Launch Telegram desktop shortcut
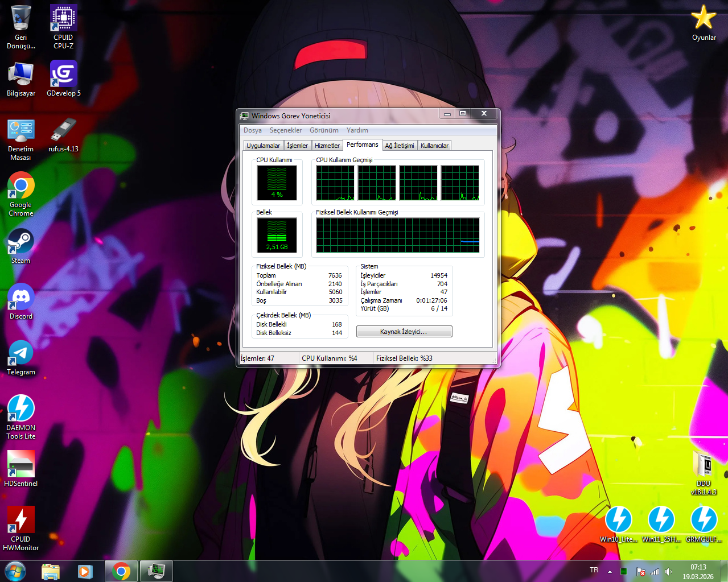The image size is (728, 582). (21, 357)
